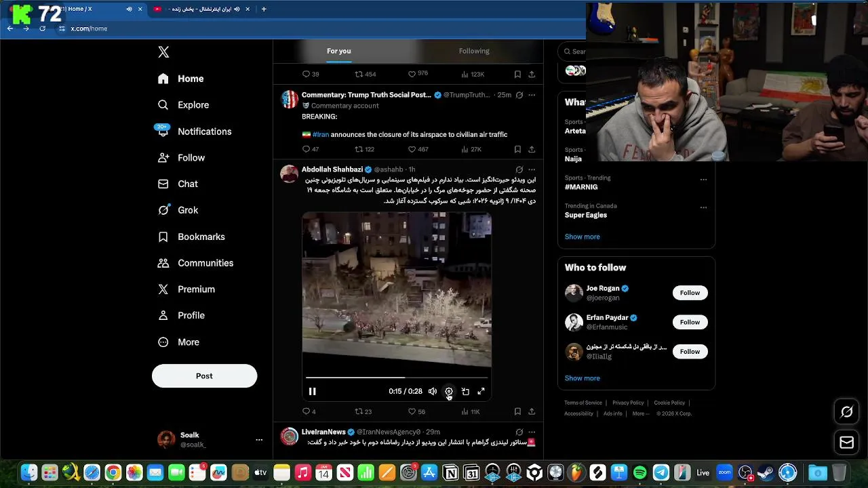The image size is (868, 488).
Task: Click the Post button
Action: pyautogui.click(x=204, y=375)
